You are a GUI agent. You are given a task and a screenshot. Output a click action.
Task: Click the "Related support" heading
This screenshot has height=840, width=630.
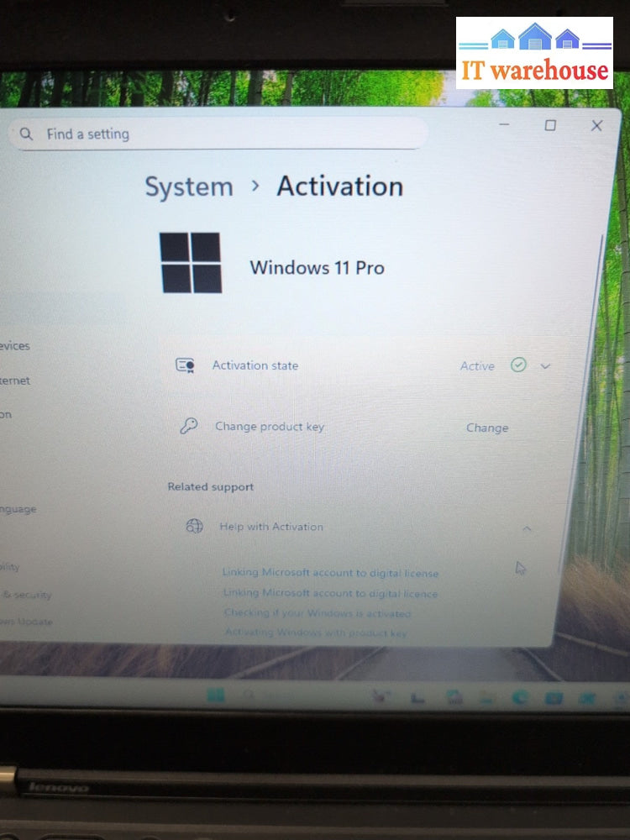211,487
